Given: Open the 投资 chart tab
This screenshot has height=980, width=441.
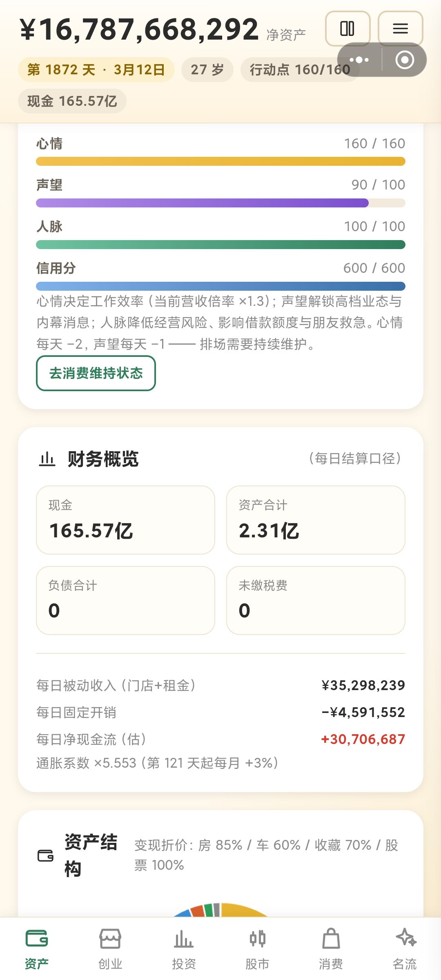Looking at the screenshot, I should point(184,949).
